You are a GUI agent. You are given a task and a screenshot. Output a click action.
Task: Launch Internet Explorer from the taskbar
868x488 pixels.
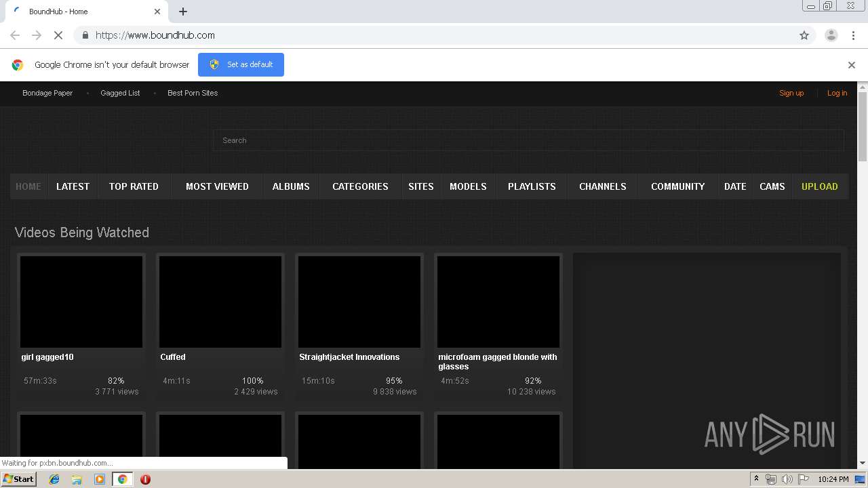(54, 479)
